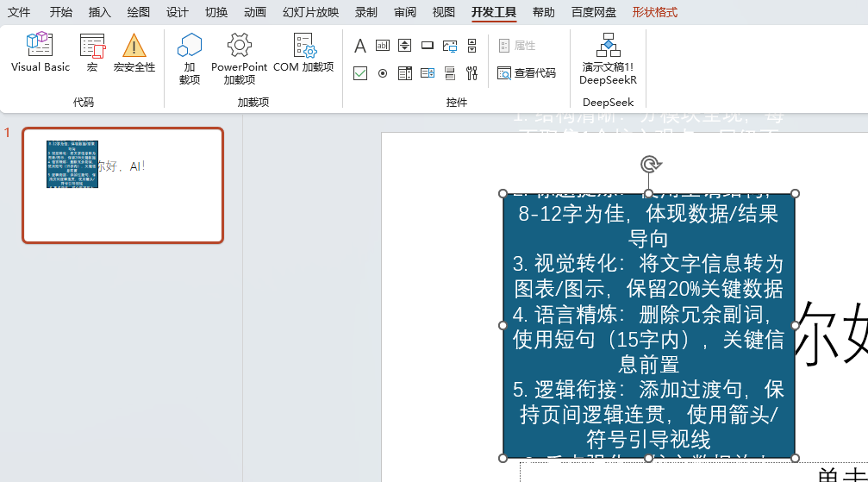Click top-left corner handle of blue shape
Viewport: 868px width, 482px height.
[x=503, y=193]
